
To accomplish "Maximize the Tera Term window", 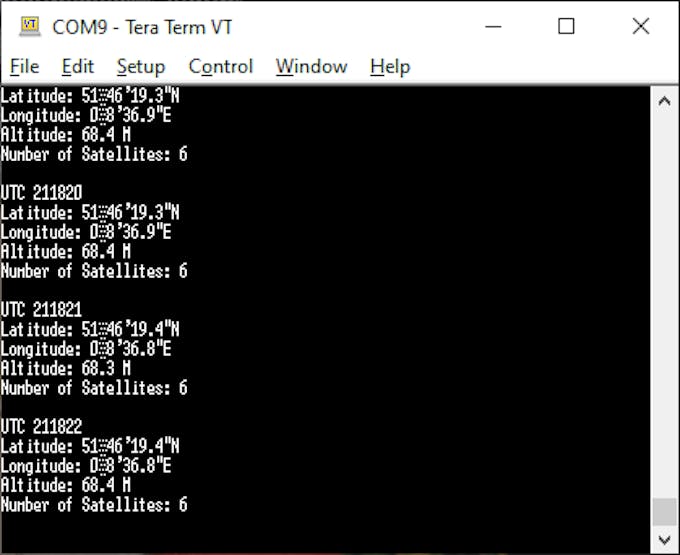I will (566, 26).
